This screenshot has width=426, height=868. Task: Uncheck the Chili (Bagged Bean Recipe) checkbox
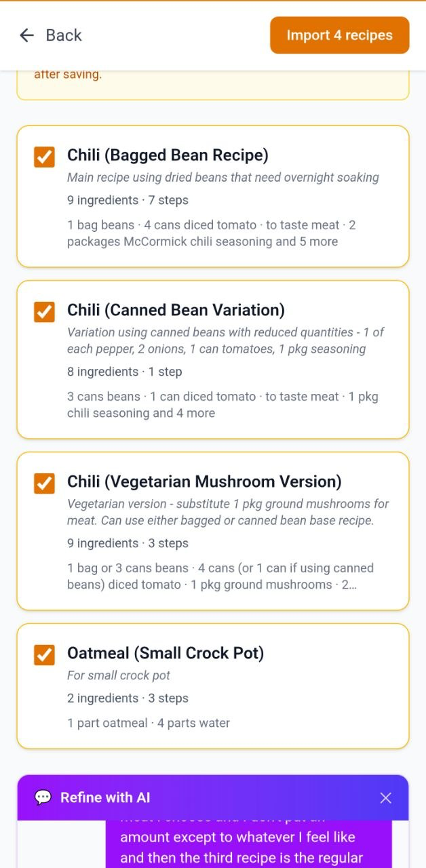click(43, 157)
